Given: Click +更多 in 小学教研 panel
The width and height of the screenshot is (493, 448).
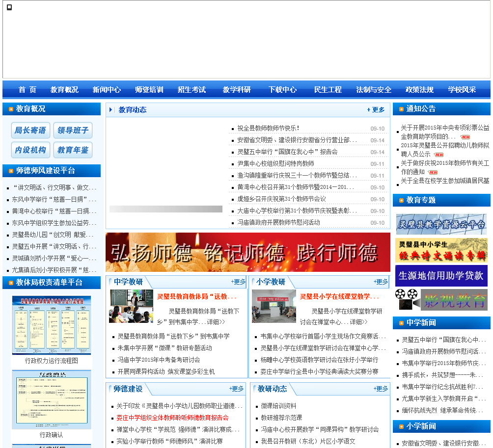Looking at the screenshot, I should coord(381,282).
